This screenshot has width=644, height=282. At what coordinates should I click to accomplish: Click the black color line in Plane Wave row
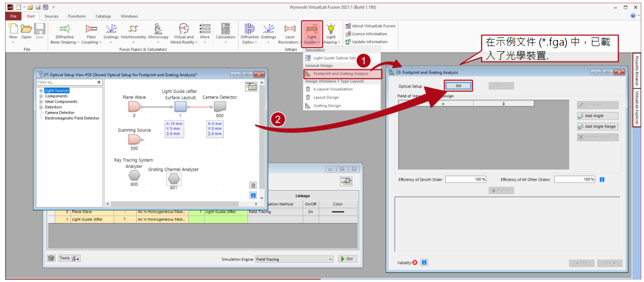click(x=337, y=212)
